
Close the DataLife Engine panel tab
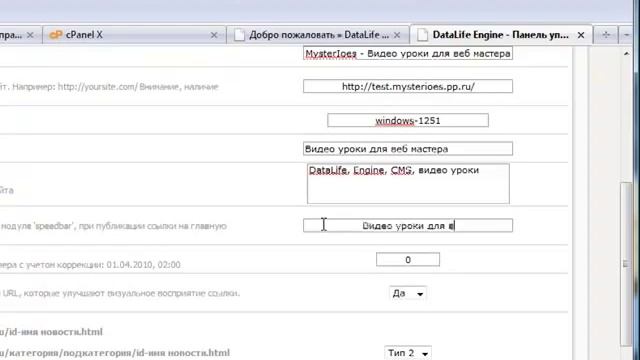pyautogui.click(x=581, y=36)
